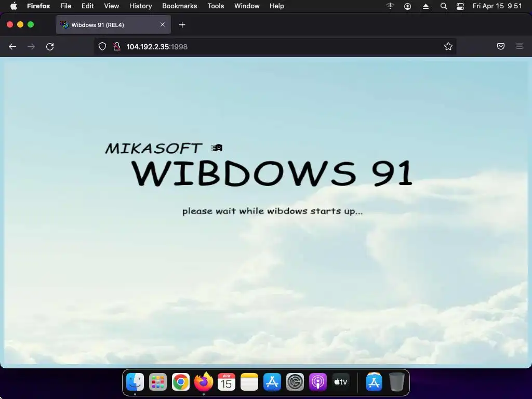Open the Applications folder in Dock
Image resolution: width=532 pixels, height=399 pixels.
pyautogui.click(x=374, y=382)
